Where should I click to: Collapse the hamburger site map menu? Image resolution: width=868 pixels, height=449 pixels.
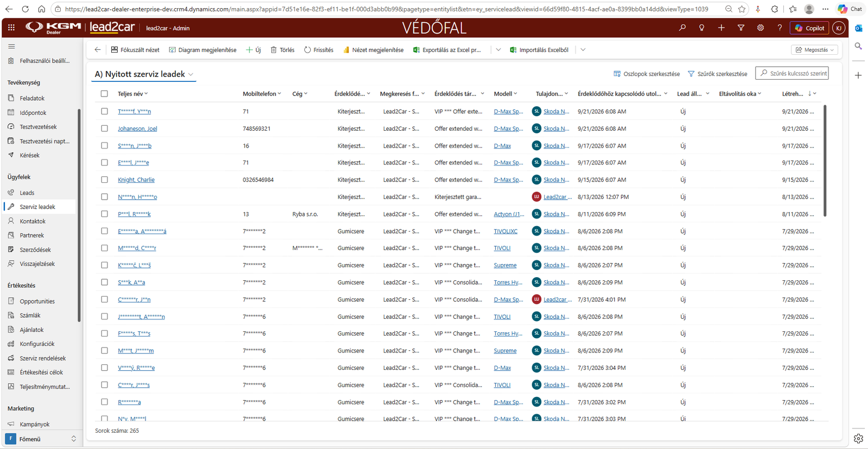click(x=11, y=47)
